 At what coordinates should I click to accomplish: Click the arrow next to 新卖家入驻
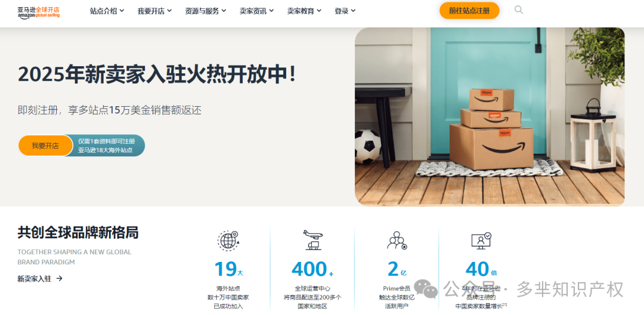click(x=60, y=279)
